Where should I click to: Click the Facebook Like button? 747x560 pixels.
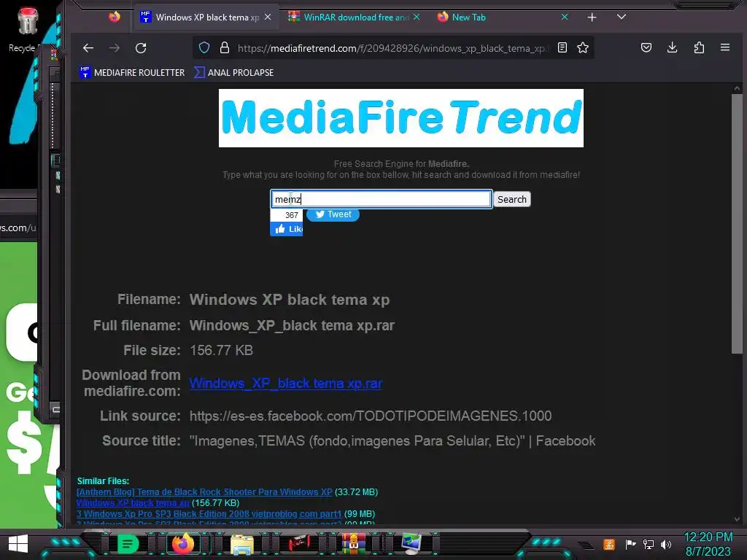click(x=287, y=229)
